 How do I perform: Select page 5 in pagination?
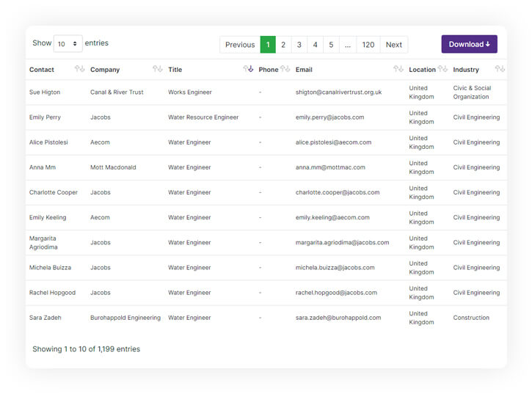coord(331,45)
